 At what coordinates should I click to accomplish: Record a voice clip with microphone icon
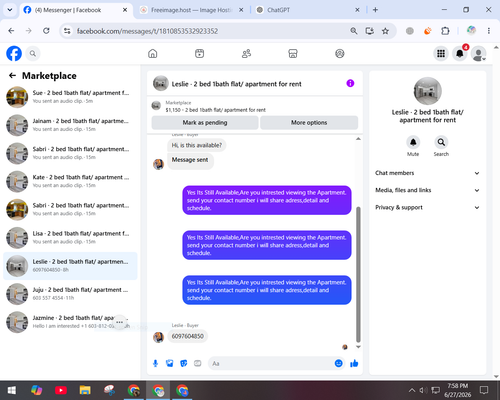(x=155, y=363)
